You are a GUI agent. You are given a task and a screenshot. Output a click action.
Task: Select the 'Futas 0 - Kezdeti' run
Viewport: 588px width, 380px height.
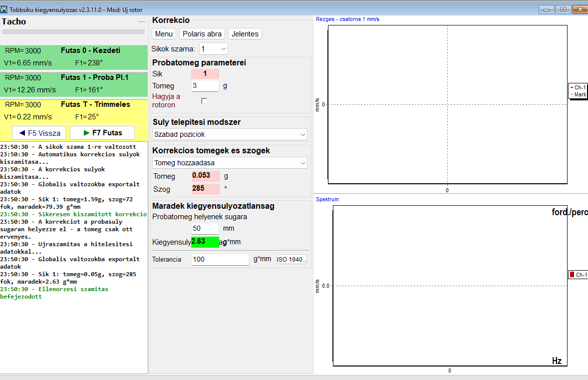[74, 57]
